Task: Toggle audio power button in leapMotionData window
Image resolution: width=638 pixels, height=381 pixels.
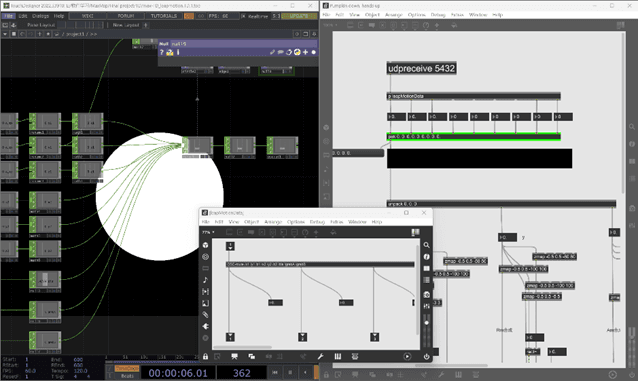Action: coord(426,357)
